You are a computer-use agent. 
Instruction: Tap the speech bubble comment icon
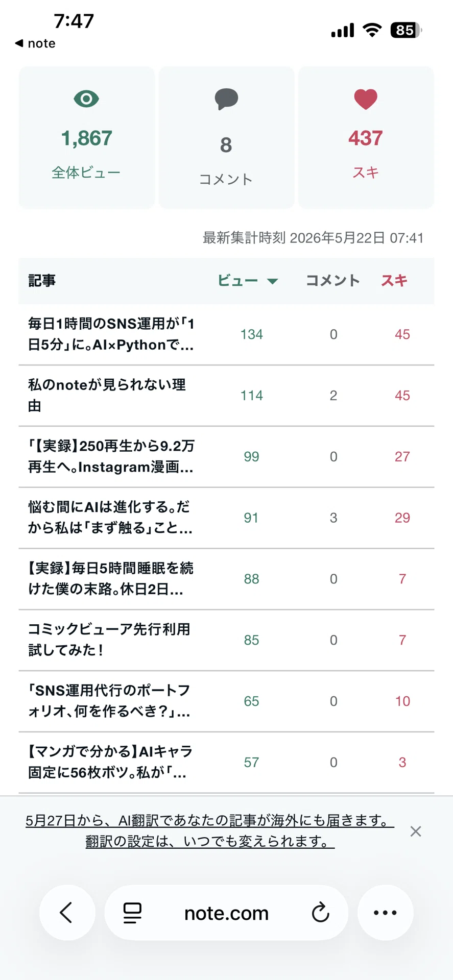click(x=226, y=99)
